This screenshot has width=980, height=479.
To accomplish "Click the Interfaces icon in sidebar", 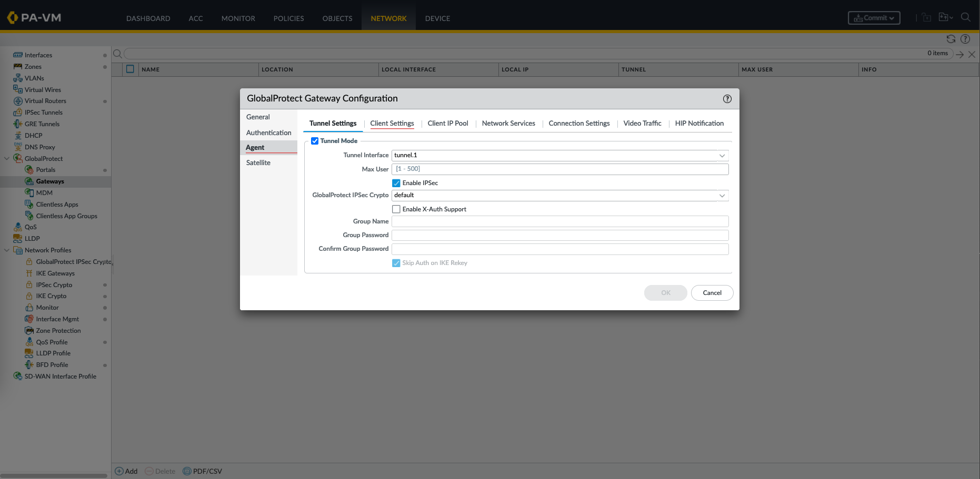I will pyautogui.click(x=18, y=55).
